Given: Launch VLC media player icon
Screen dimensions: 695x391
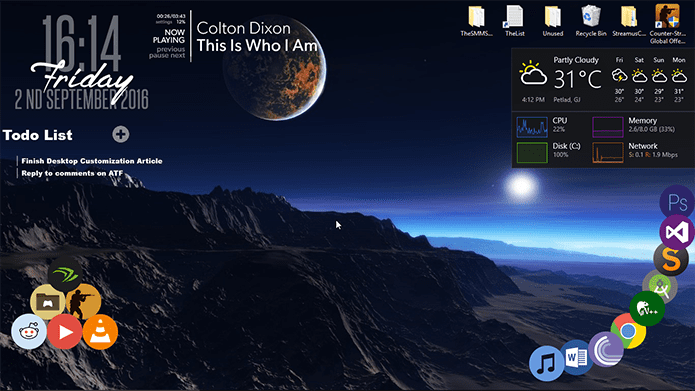Looking at the screenshot, I should click(100, 332).
